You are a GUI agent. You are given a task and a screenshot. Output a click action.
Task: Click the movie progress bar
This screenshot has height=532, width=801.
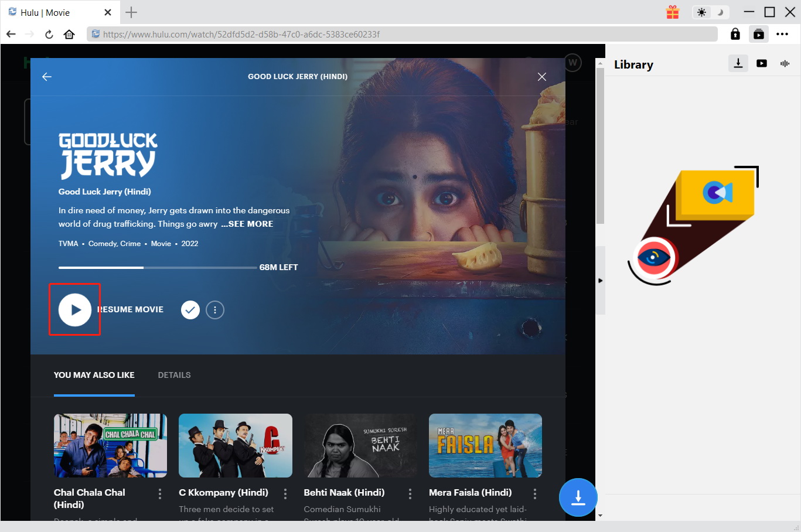coord(157,267)
